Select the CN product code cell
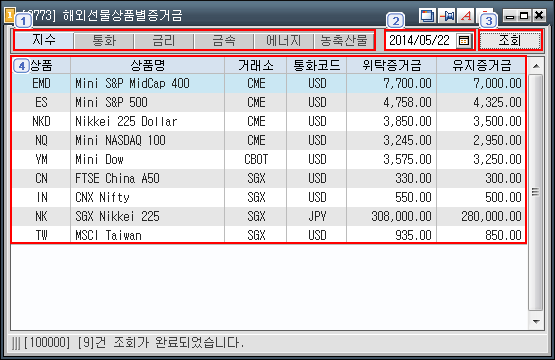The height and width of the screenshot is (360, 555). [41, 178]
